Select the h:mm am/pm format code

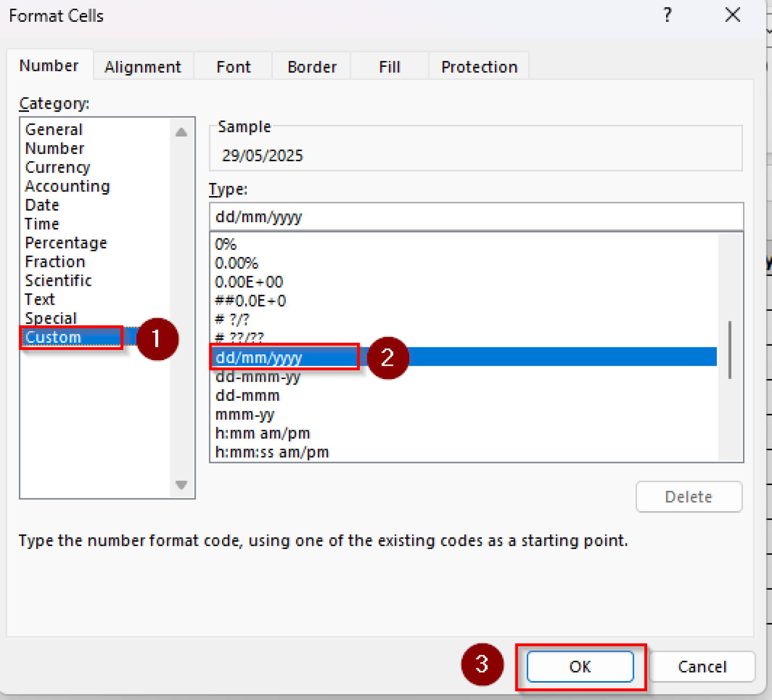pos(263,433)
